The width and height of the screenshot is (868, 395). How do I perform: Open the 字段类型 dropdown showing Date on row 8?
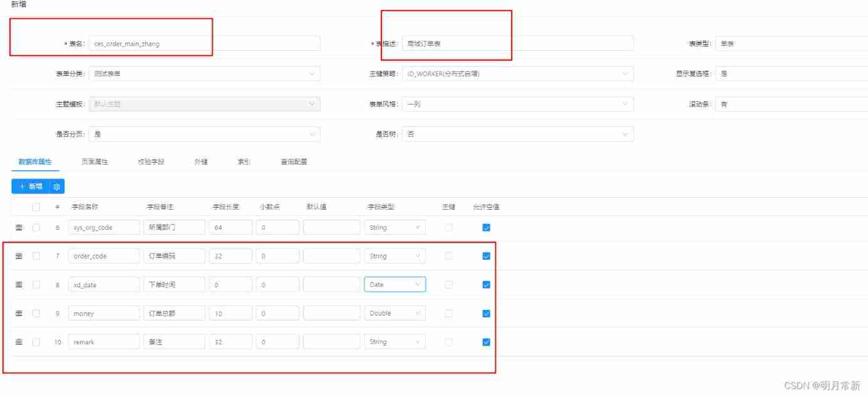pos(395,284)
